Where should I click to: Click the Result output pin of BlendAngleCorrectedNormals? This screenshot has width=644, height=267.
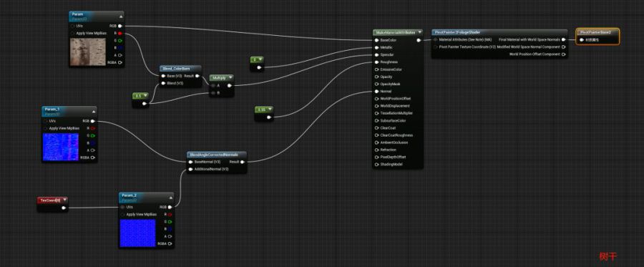(243, 162)
